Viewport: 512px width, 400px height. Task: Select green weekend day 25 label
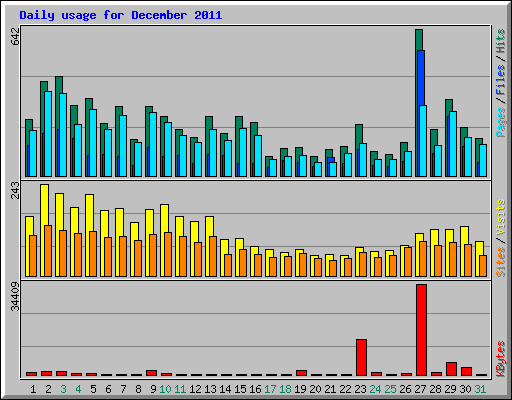point(390,389)
